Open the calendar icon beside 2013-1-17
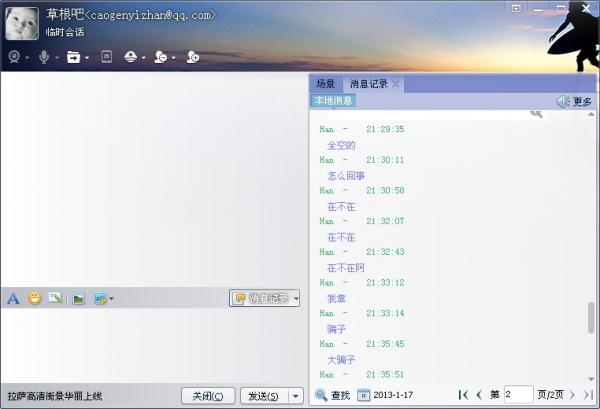 tap(364, 395)
